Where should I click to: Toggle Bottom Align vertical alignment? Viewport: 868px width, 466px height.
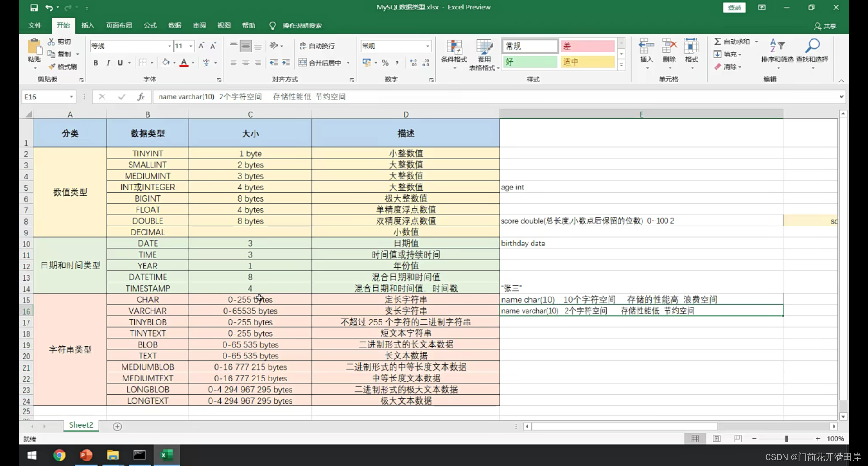pyautogui.click(x=258, y=46)
